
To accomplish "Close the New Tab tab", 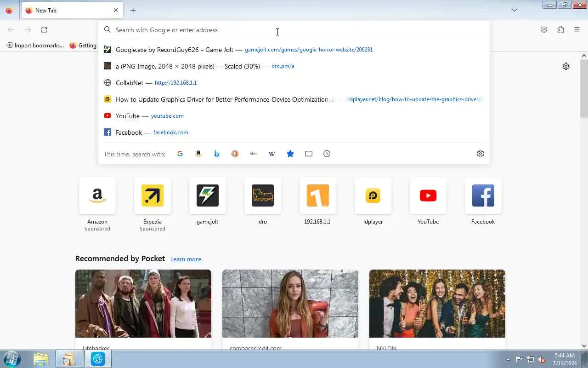I will click(x=116, y=10).
